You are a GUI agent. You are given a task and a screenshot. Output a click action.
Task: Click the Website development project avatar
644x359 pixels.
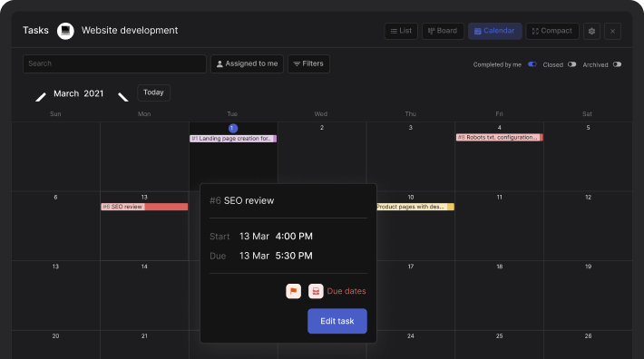click(65, 31)
